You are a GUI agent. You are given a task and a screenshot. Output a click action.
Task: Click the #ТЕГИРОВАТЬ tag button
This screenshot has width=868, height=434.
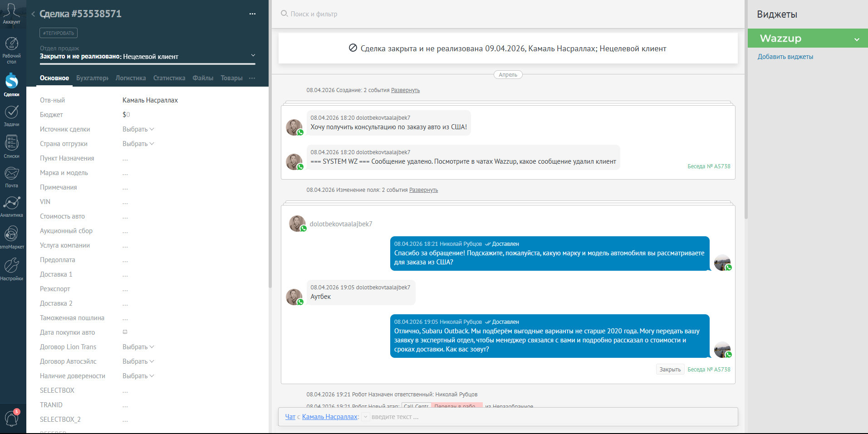(x=59, y=33)
